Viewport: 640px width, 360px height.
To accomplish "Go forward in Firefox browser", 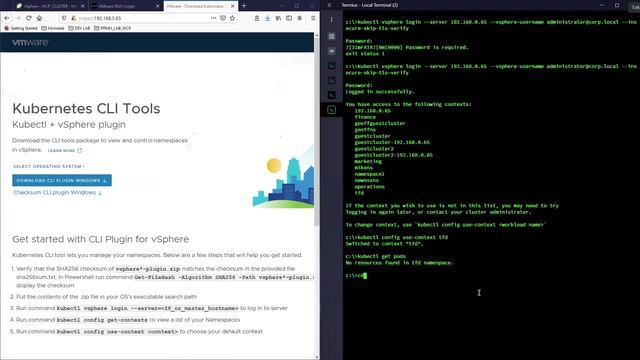I will click(18, 18).
